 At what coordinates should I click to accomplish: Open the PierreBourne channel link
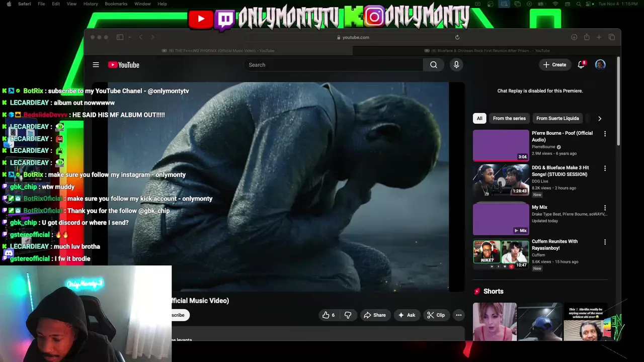pyautogui.click(x=543, y=147)
